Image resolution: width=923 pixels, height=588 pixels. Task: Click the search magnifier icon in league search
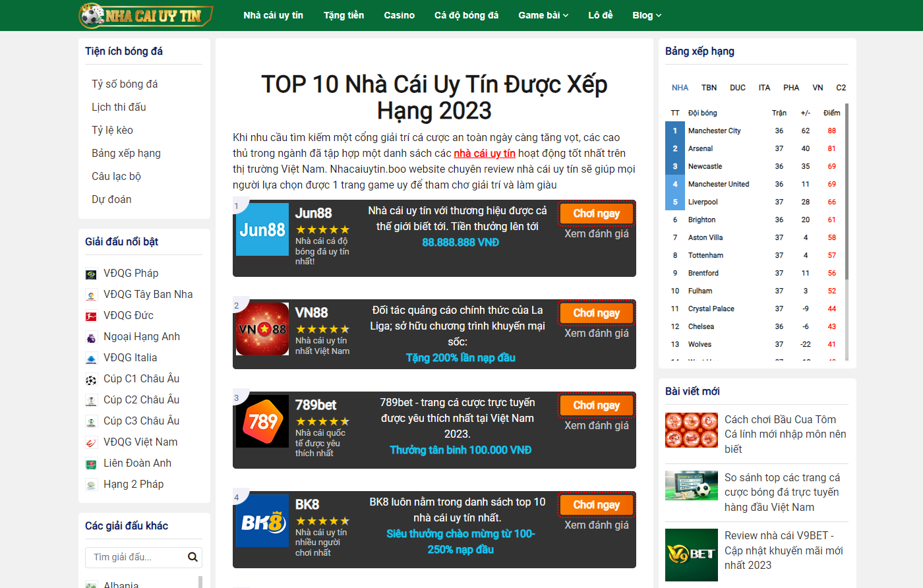click(193, 557)
